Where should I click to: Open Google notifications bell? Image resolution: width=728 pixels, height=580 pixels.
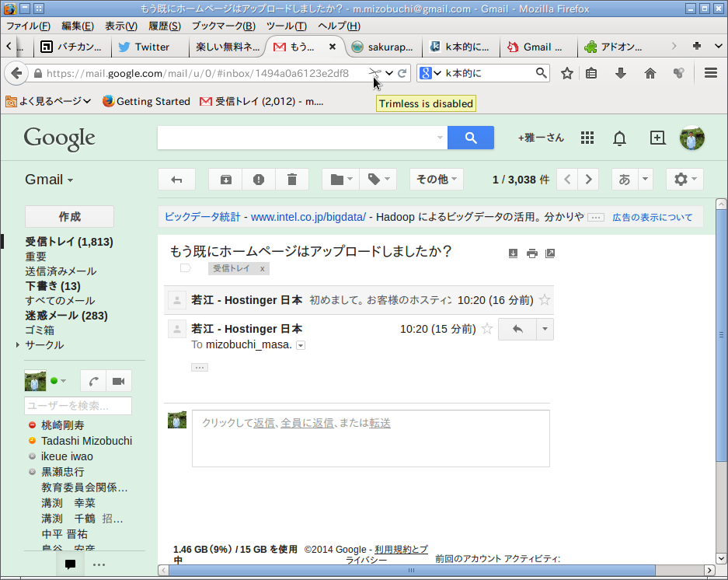click(619, 138)
